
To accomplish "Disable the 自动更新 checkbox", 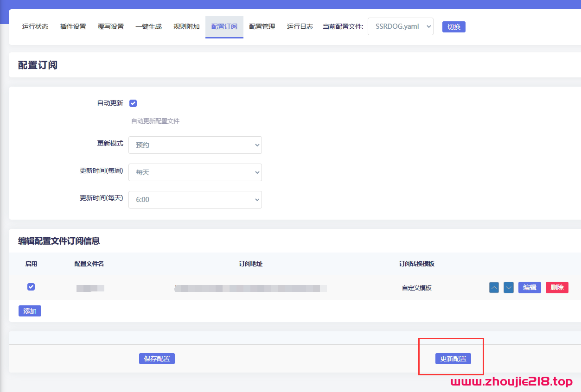I will click(x=133, y=103).
